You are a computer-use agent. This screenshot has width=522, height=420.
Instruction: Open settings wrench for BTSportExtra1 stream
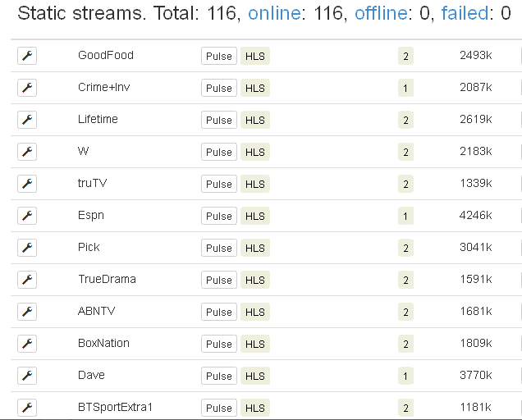point(27,407)
